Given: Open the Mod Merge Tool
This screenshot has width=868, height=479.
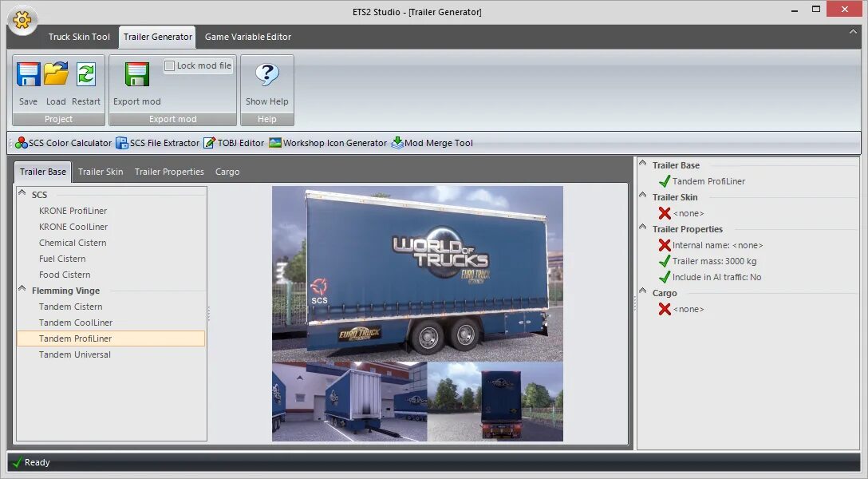Looking at the screenshot, I should click(x=433, y=143).
